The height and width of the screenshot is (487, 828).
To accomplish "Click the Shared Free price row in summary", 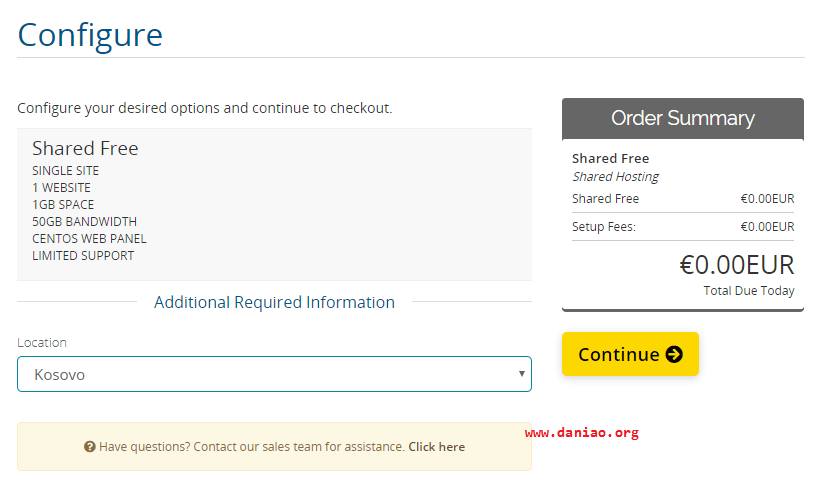I will coord(683,199).
